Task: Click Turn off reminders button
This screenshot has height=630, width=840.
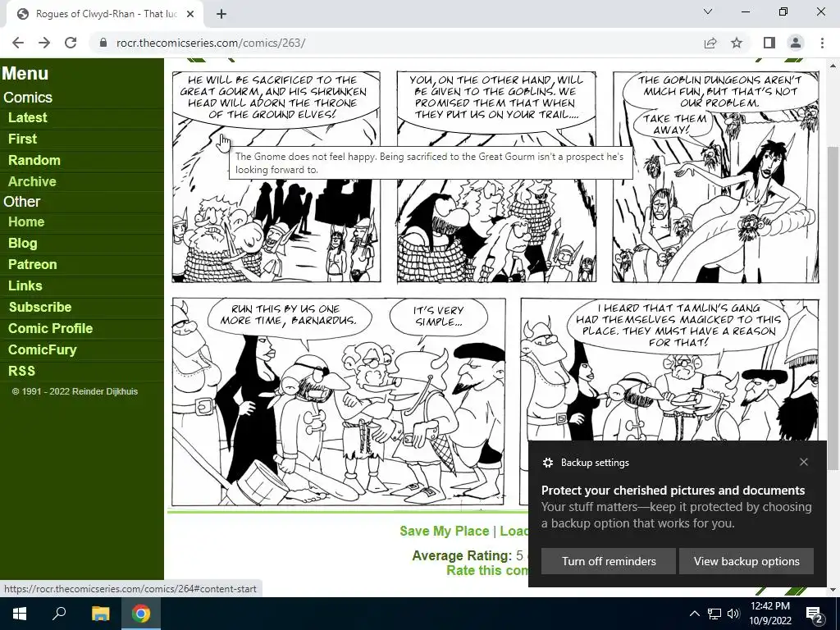Action: tap(609, 561)
